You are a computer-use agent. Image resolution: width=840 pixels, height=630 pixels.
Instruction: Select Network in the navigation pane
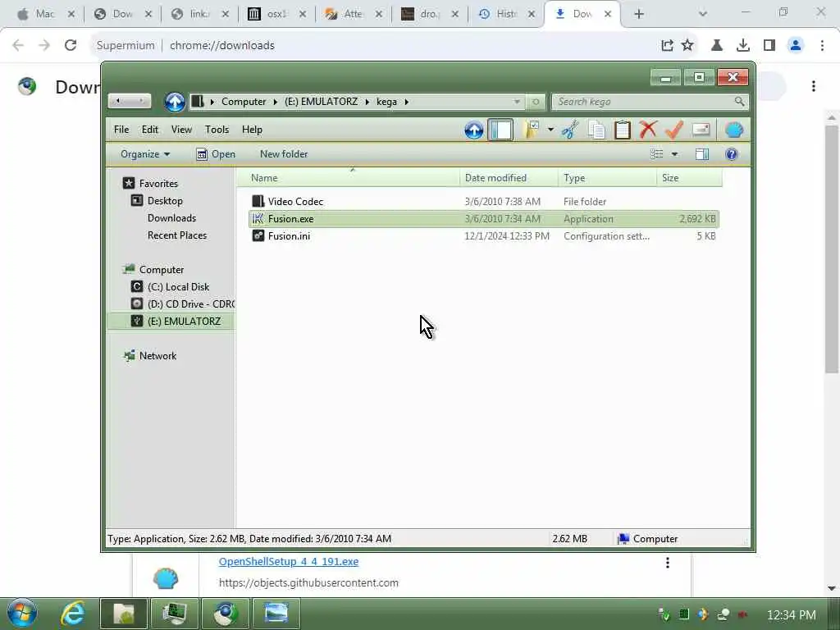pyautogui.click(x=157, y=356)
